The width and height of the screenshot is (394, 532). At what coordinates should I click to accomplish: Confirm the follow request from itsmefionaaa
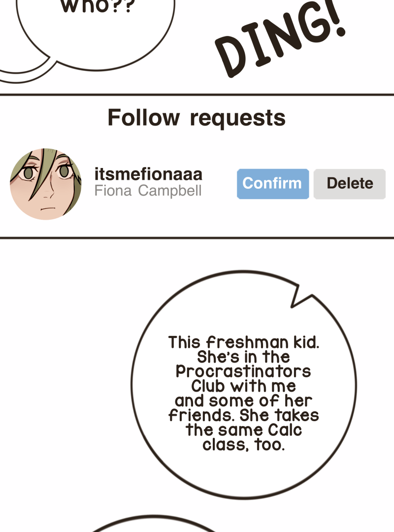tap(273, 184)
